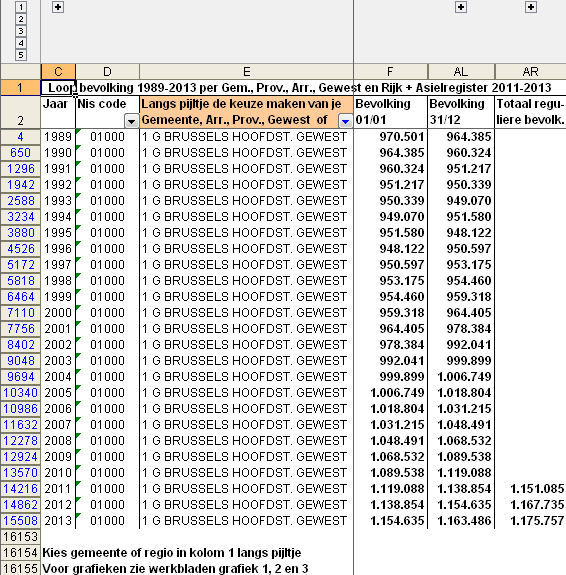Expand the column group above column AL
566x575 pixels.
[461, 7]
